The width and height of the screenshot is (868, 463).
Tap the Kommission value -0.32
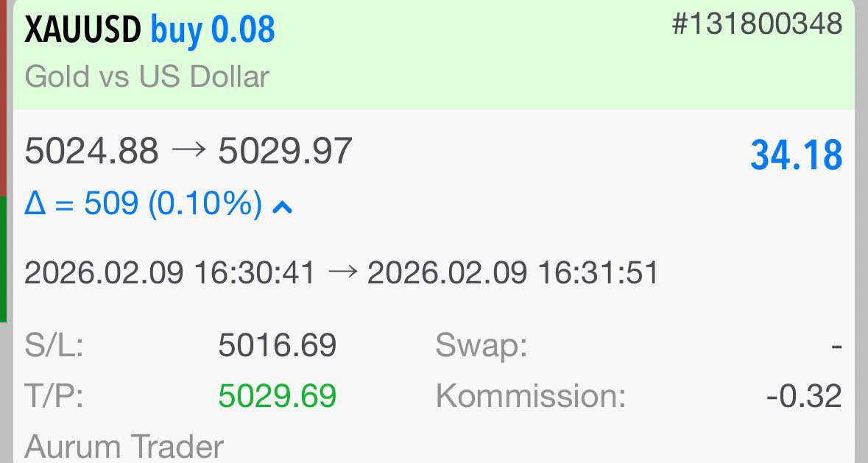pyautogui.click(x=803, y=396)
